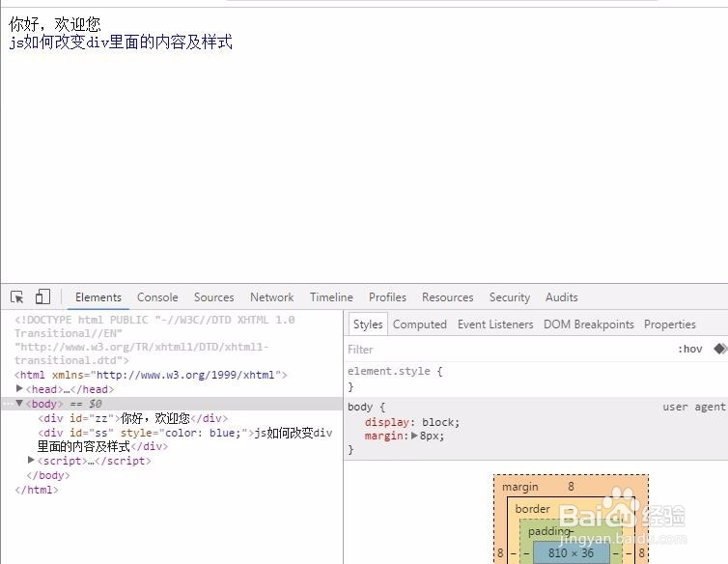Toggle the :hov element state button
Screen dimensions: 728x564
690,350
